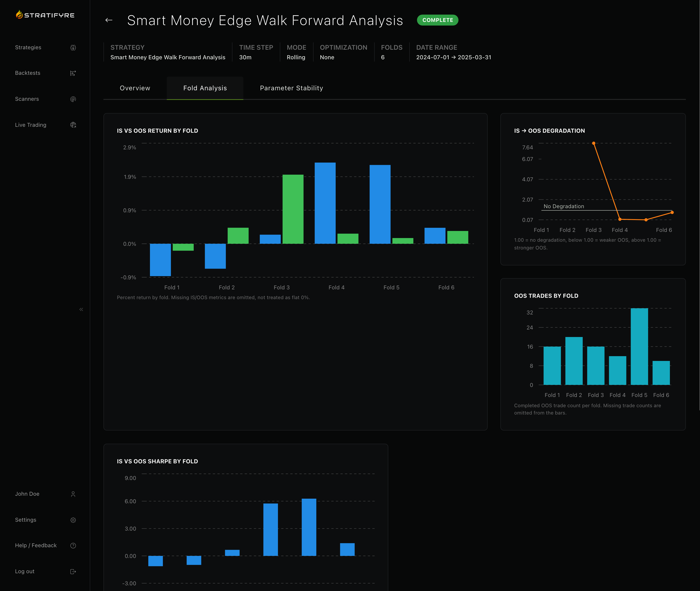700x591 pixels.
Task: Click the IS → OOS DEGRADATION title
Action: pyautogui.click(x=549, y=131)
